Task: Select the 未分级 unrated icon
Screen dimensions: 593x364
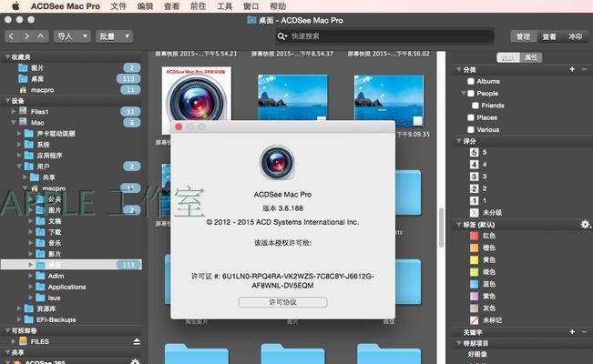Action: [x=474, y=213]
